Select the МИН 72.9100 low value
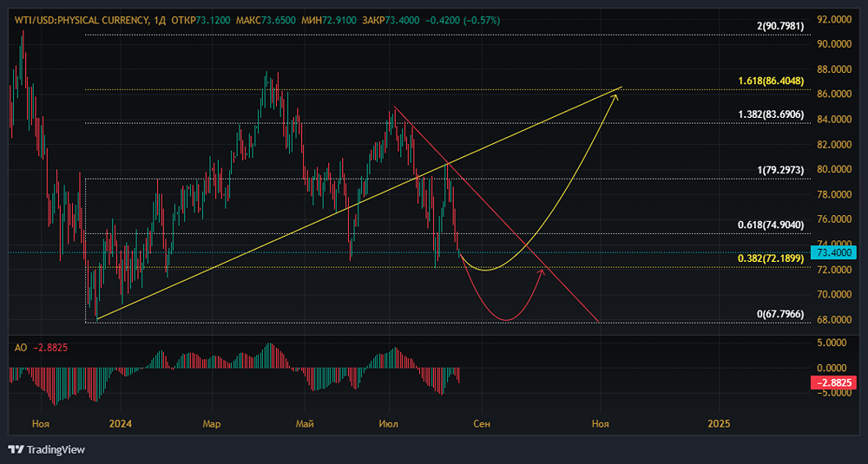The width and height of the screenshot is (868, 464). point(329,21)
